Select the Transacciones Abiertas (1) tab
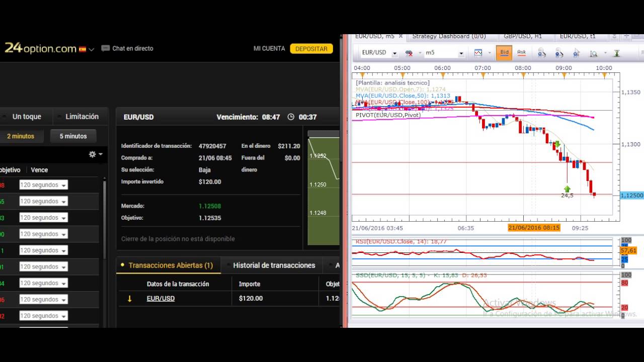 pyautogui.click(x=168, y=265)
